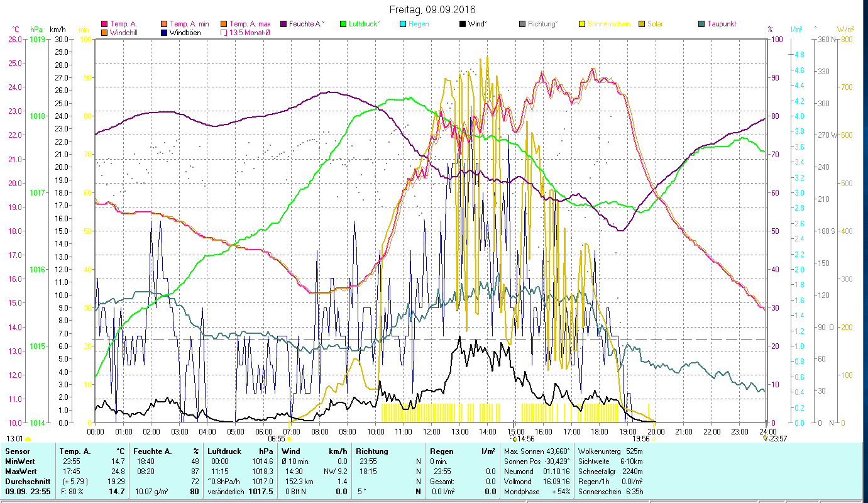Image resolution: width=868 pixels, height=503 pixels.
Task: Click the sunrise sun icon at 06:55
Action: (x=290, y=439)
